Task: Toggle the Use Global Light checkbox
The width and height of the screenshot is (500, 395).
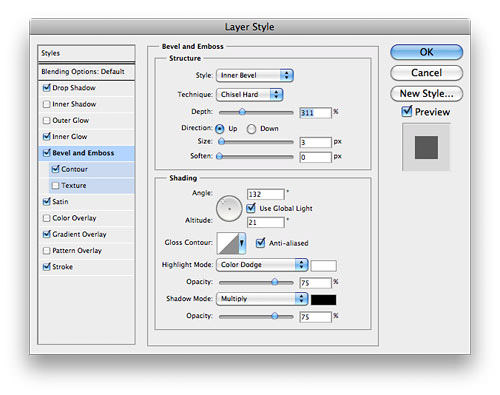Action: 251,208
